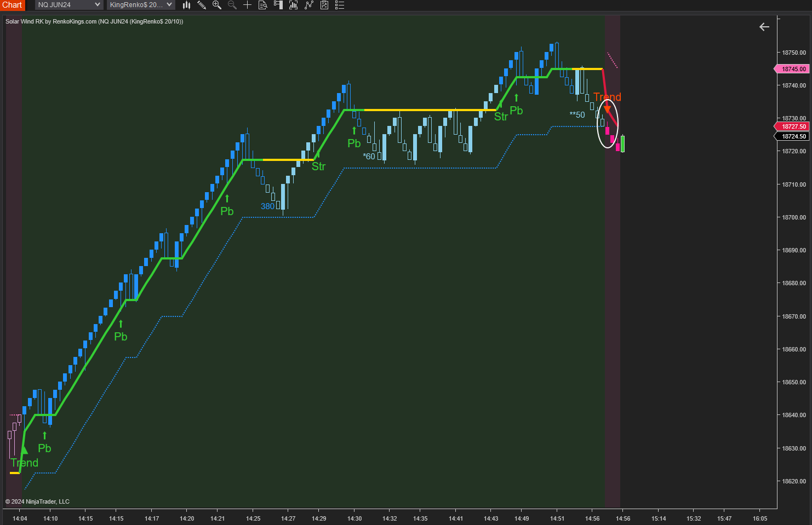Viewport: 812px width, 525px height.
Task: Click the left arrow at chart top-right
Action: (x=764, y=27)
